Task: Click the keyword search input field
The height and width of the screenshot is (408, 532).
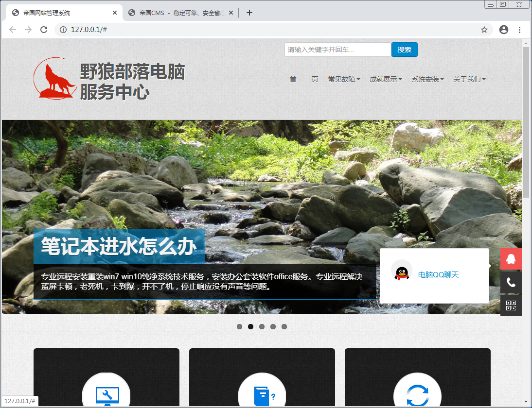Action: click(x=338, y=50)
